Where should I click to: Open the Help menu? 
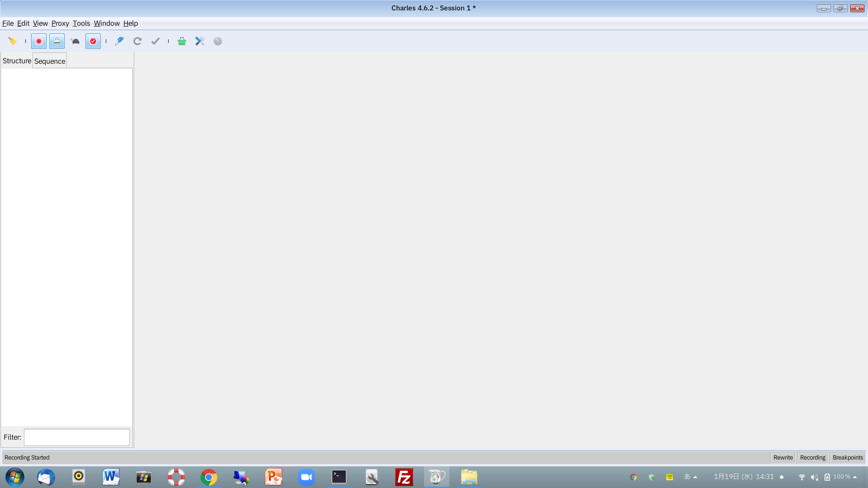(x=131, y=23)
